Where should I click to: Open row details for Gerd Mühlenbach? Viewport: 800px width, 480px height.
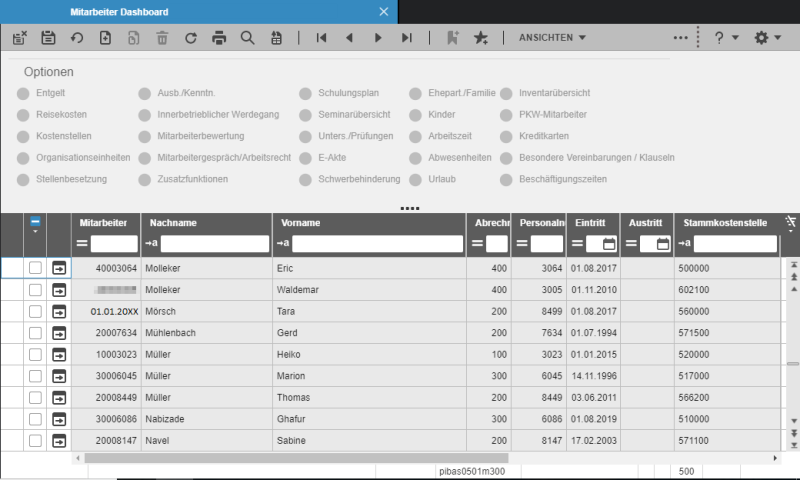click(x=59, y=333)
